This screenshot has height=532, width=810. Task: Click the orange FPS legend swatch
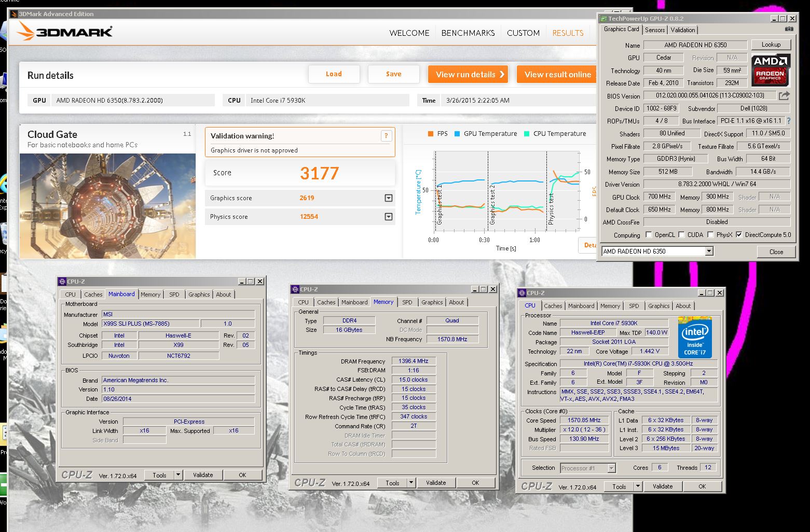431,134
